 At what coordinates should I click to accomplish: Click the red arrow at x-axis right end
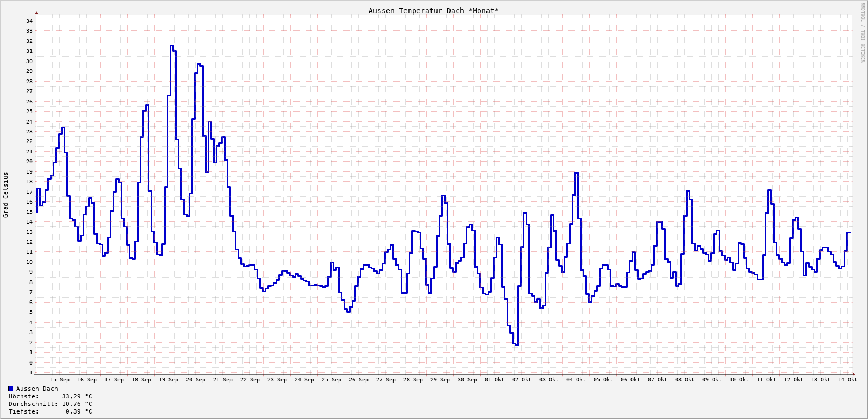(854, 374)
